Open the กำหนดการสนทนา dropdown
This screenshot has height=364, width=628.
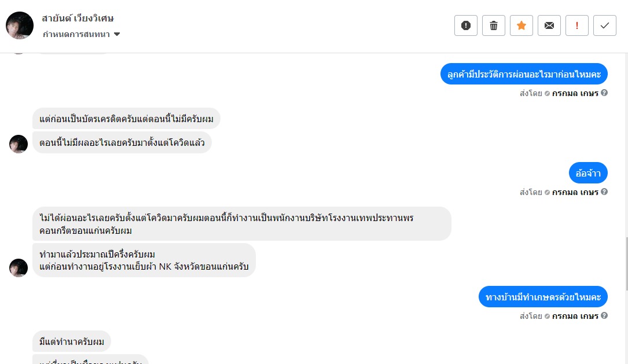82,34
